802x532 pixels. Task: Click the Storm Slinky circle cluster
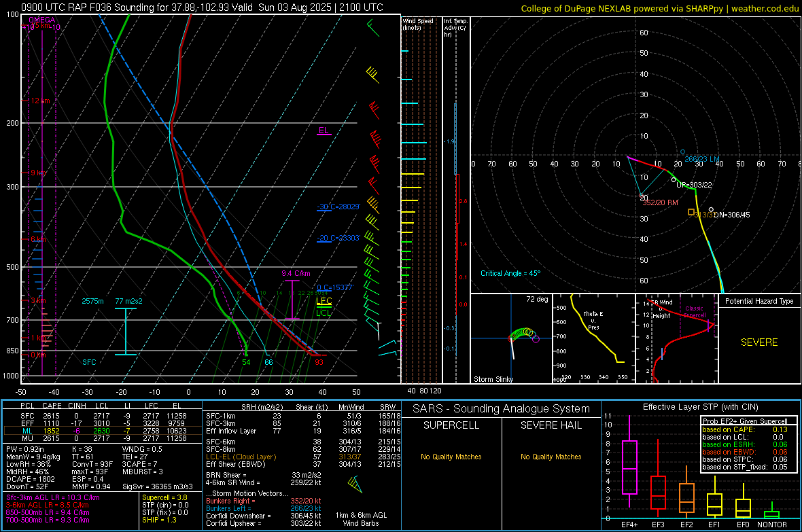coord(523,334)
